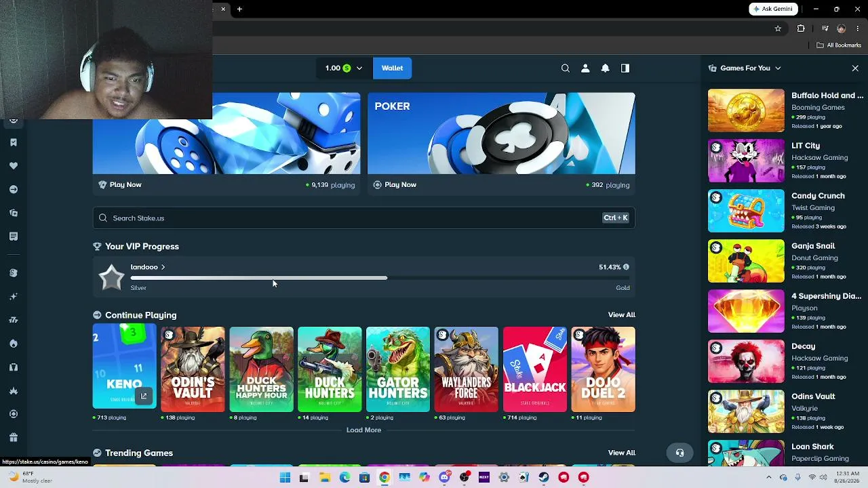
Task: Click the VIP progress info icon
Action: (626, 267)
